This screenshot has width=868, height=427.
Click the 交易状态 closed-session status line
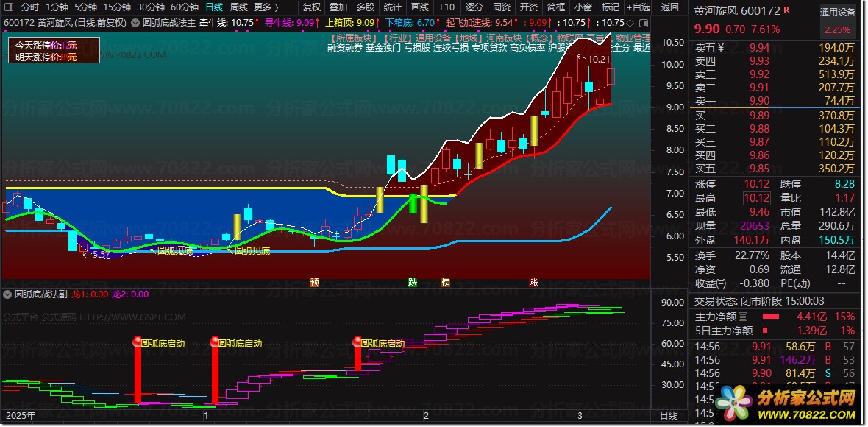[759, 300]
